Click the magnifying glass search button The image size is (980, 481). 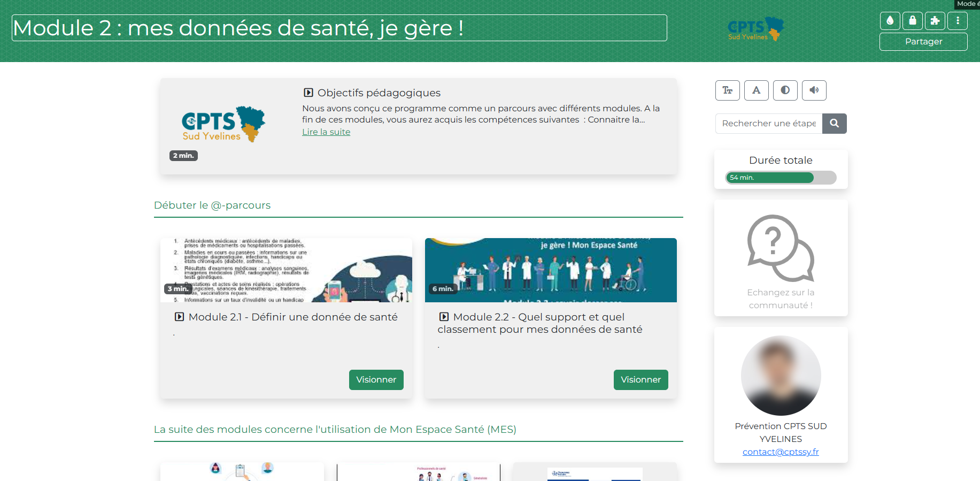tap(834, 124)
